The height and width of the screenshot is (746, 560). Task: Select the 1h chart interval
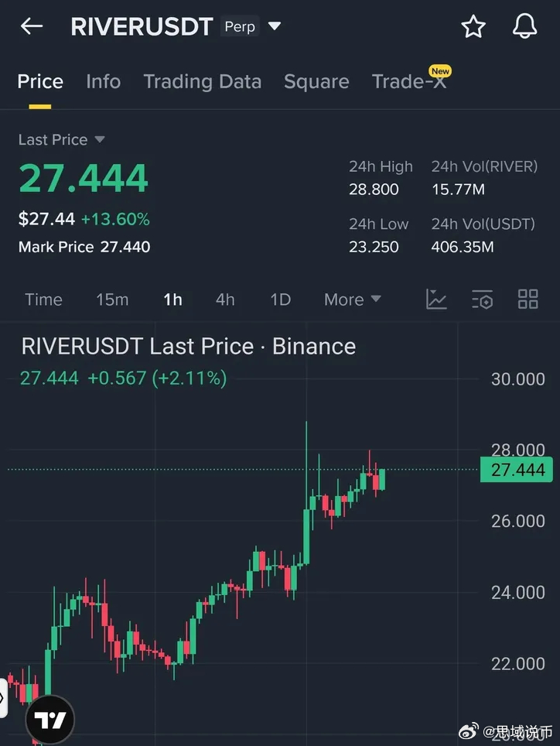172,299
